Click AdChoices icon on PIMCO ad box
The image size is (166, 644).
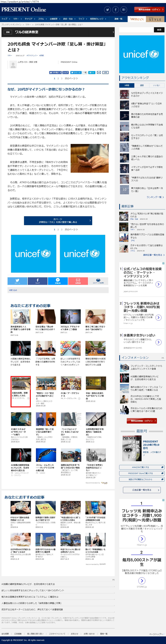(163, 263)
